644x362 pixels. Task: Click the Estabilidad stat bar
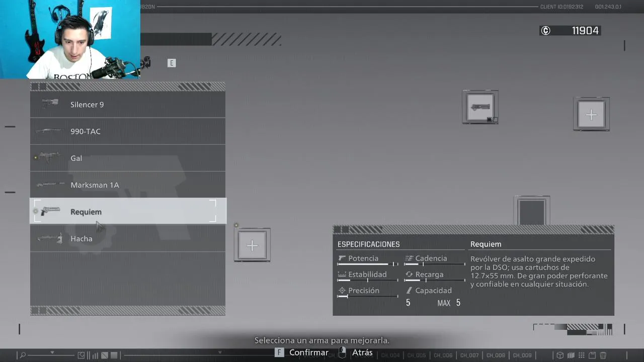coord(368,280)
